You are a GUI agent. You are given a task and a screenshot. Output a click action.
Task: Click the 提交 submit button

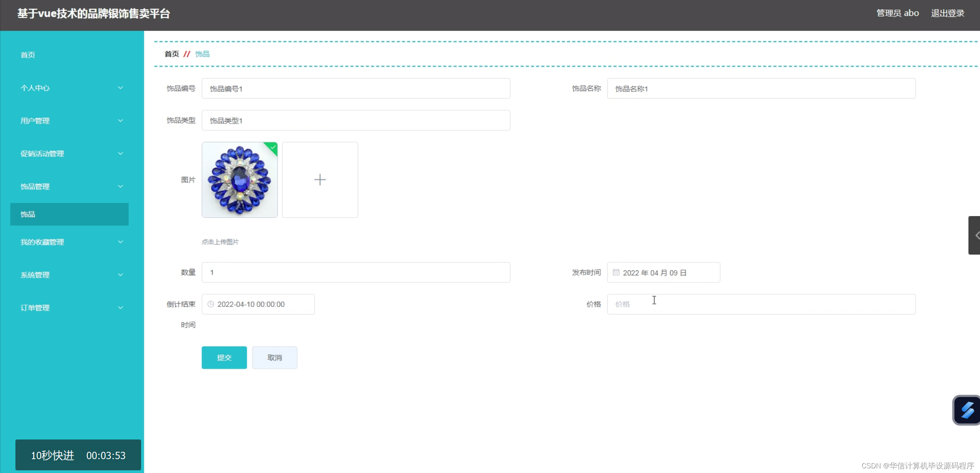pos(224,357)
